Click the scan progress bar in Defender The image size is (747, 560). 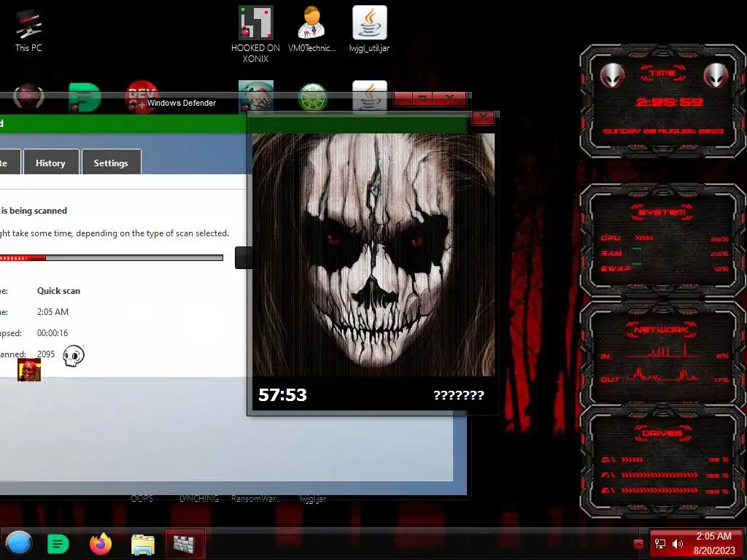112,257
